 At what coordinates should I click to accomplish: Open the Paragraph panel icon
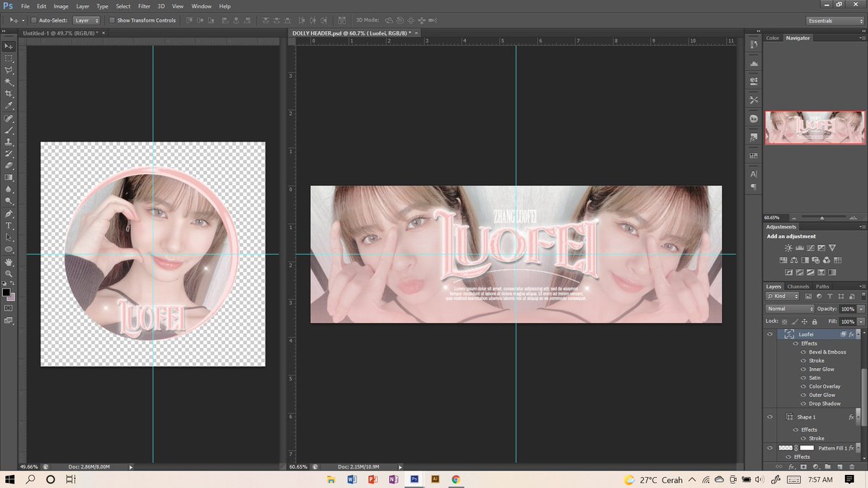pos(754,187)
